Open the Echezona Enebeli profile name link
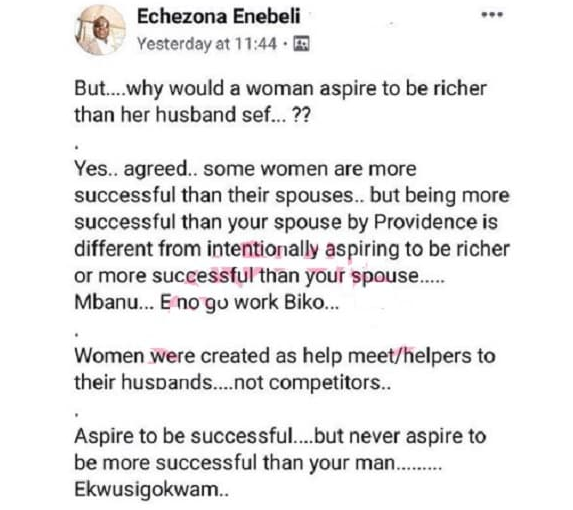 coord(219,16)
